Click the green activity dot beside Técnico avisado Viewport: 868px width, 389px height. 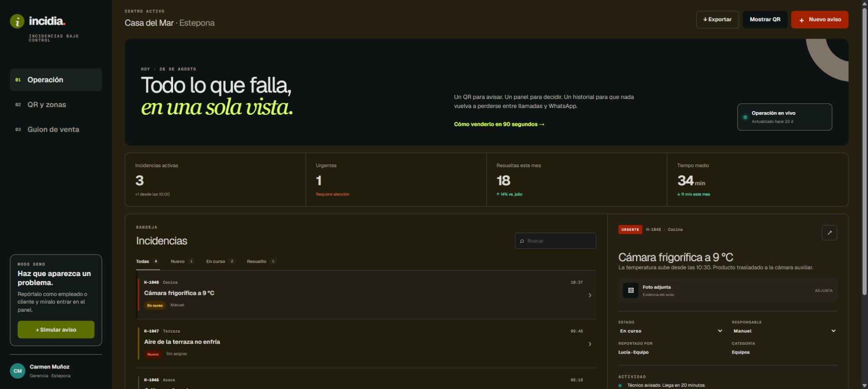[620, 385]
